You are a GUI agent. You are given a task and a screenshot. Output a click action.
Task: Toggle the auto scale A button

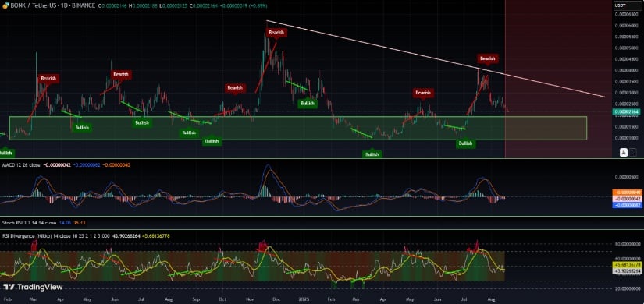624,153
